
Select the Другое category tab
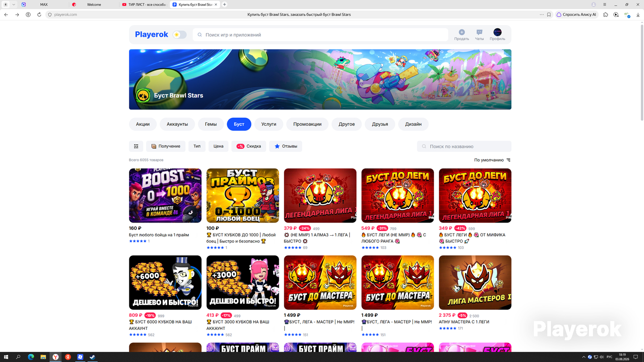click(347, 124)
